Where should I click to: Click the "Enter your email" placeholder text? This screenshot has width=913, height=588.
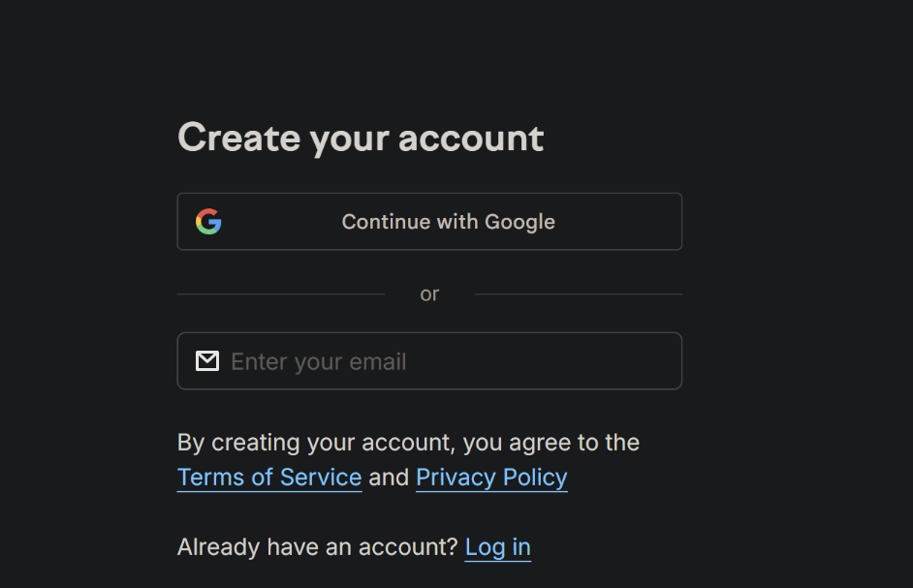tap(318, 362)
